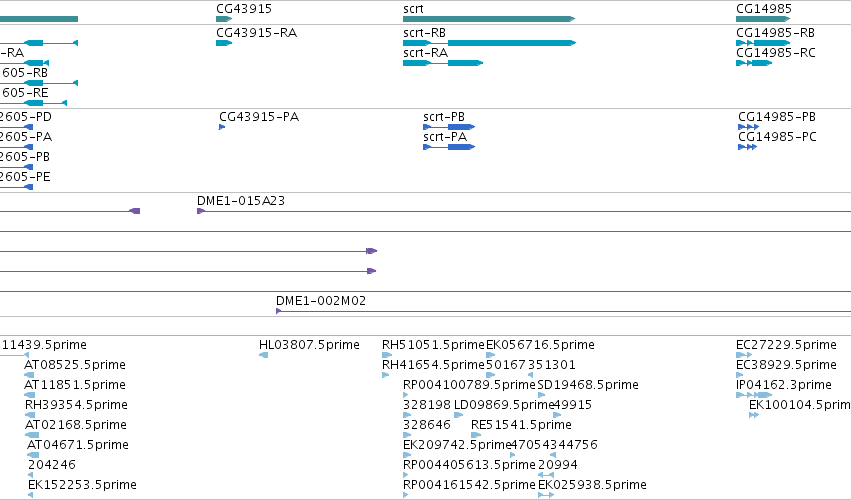Click the scrt gene bar

(489, 19)
